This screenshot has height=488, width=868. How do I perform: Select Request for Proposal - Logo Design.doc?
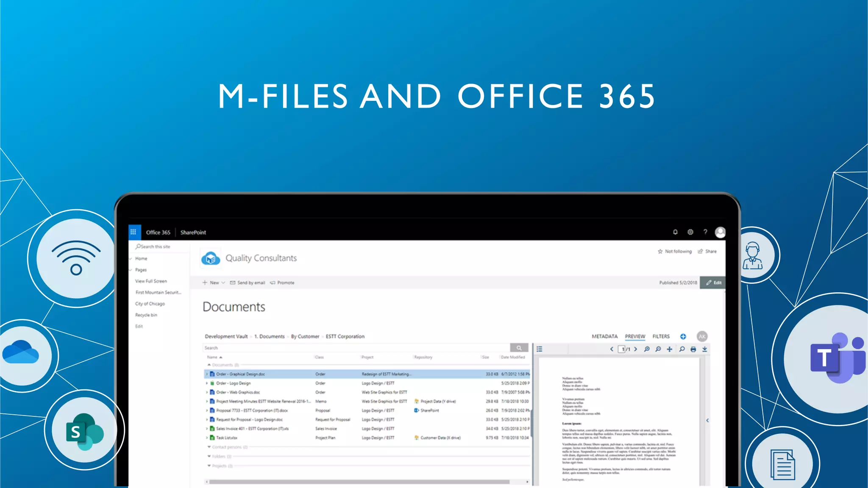point(249,419)
